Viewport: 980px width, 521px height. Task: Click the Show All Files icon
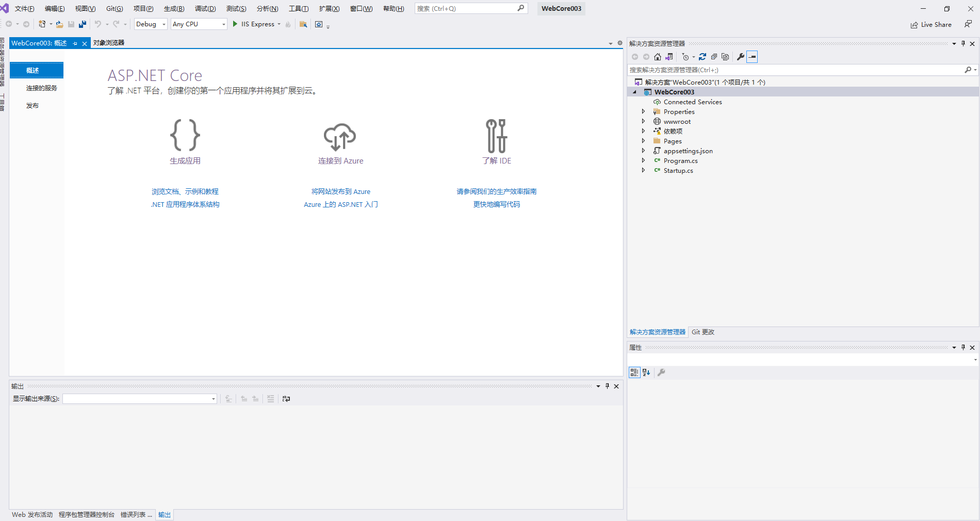(725, 57)
